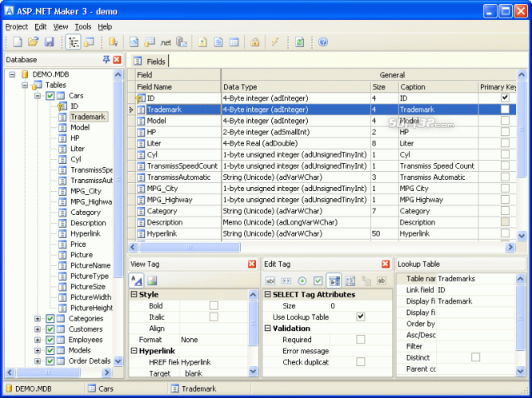Image resolution: width=532 pixels, height=398 pixels.
Task: Check Primary Key for Model row
Action: pos(505,121)
